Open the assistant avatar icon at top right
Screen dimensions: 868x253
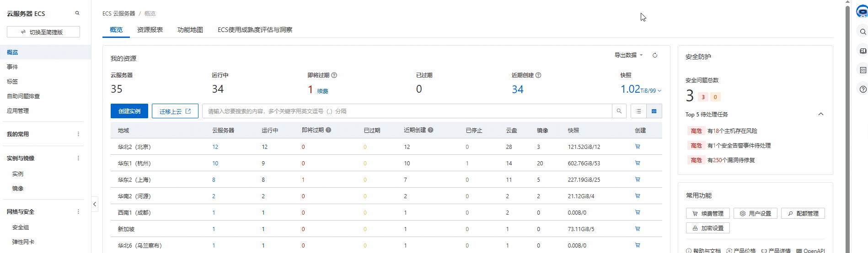(x=863, y=11)
